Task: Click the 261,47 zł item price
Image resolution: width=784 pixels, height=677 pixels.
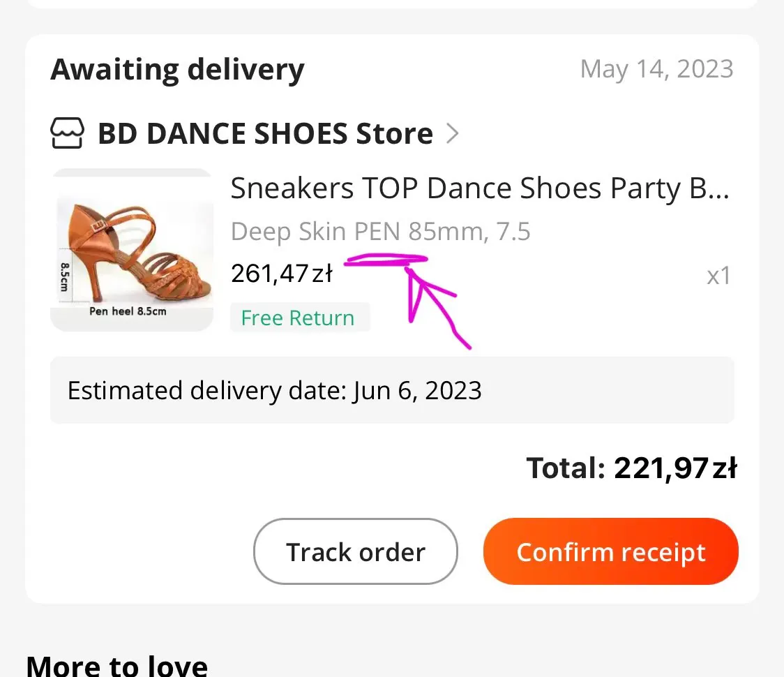Action: [282, 274]
